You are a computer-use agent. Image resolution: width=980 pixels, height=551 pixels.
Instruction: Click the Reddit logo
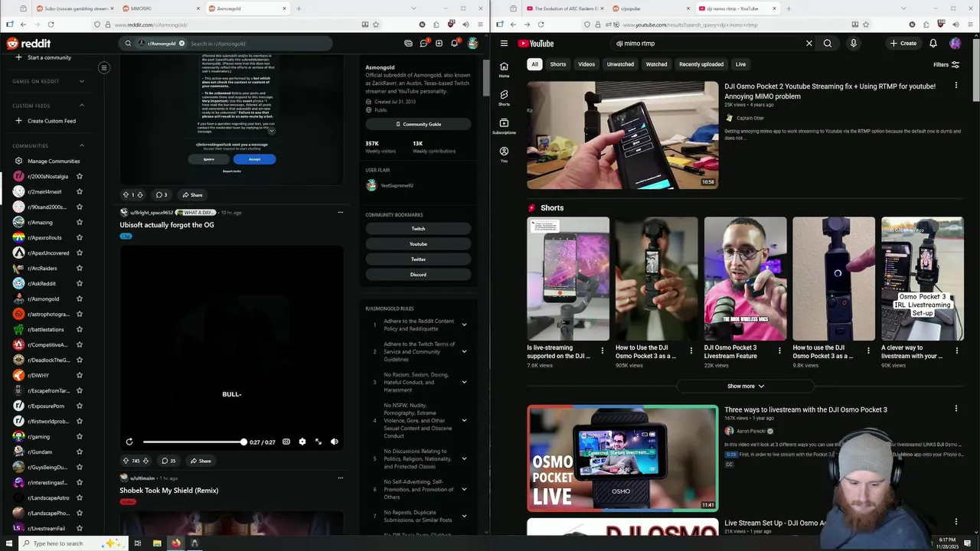28,44
